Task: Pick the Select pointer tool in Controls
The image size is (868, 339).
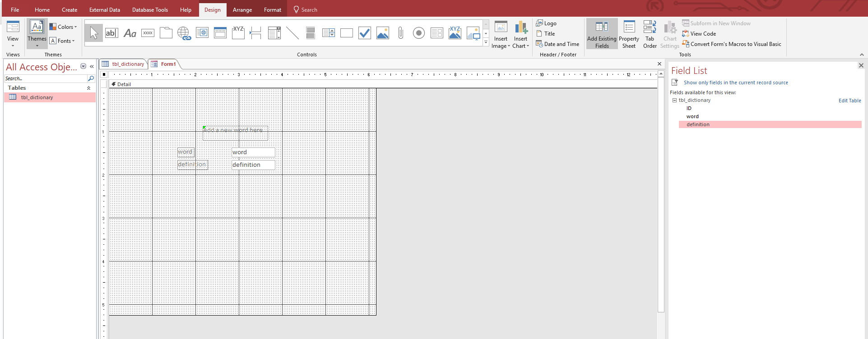Action: click(94, 33)
